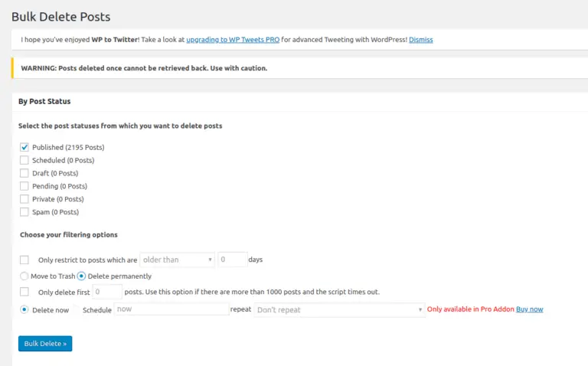Select the Move to Trash radio button
This screenshot has width=588, height=366.
click(24, 276)
